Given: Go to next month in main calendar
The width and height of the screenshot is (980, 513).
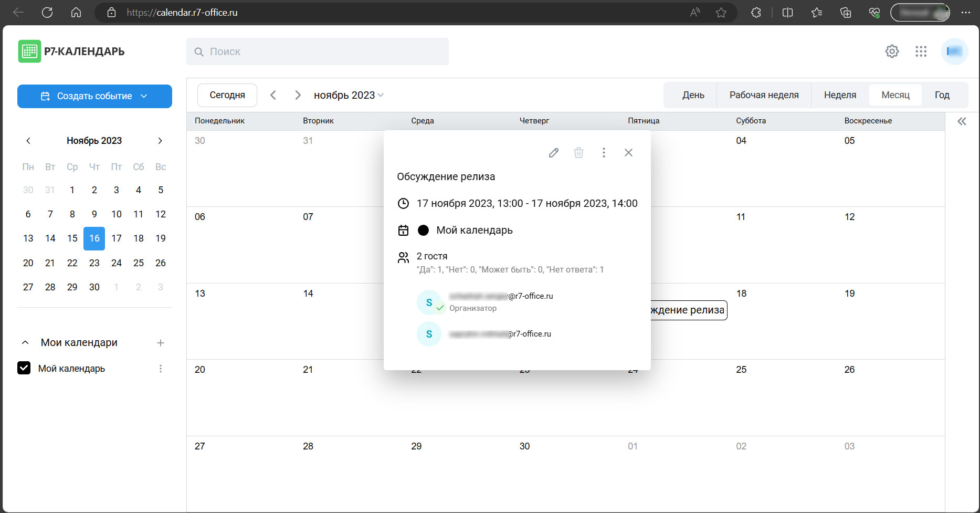Looking at the screenshot, I should click(x=298, y=95).
